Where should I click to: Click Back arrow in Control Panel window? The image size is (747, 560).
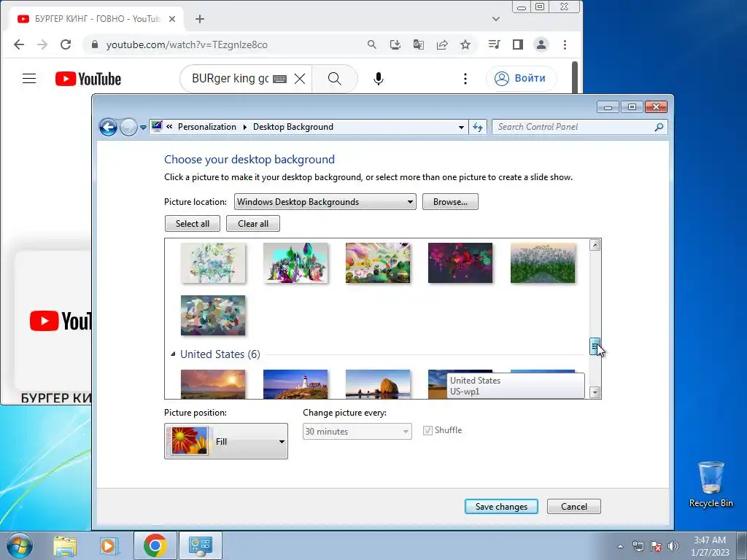[x=108, y=127]
